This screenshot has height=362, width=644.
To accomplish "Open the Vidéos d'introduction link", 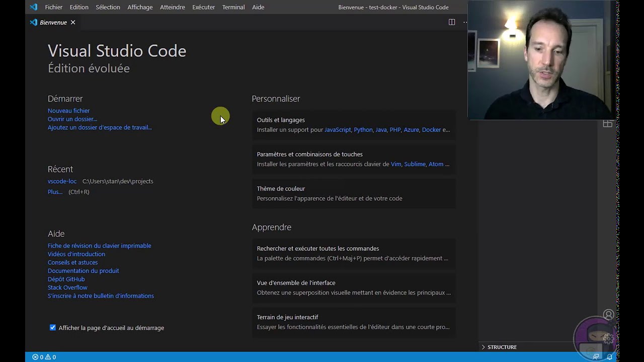I will [76, 254].
